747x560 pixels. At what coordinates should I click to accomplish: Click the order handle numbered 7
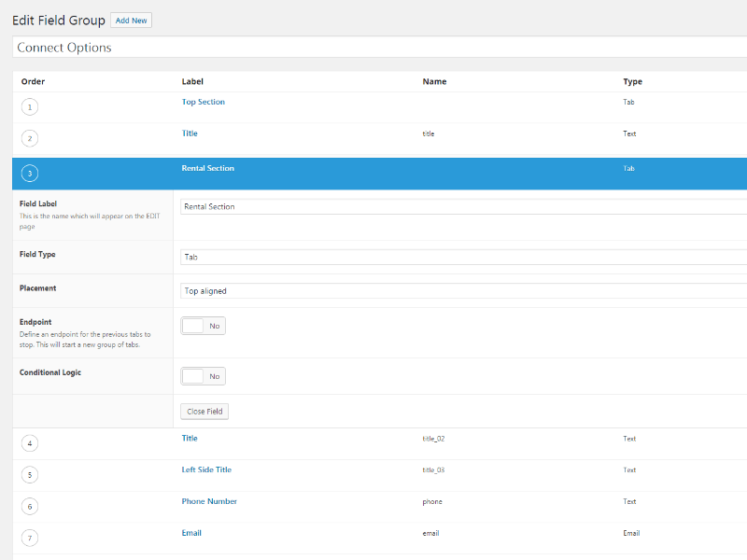[x=29, y=538]
